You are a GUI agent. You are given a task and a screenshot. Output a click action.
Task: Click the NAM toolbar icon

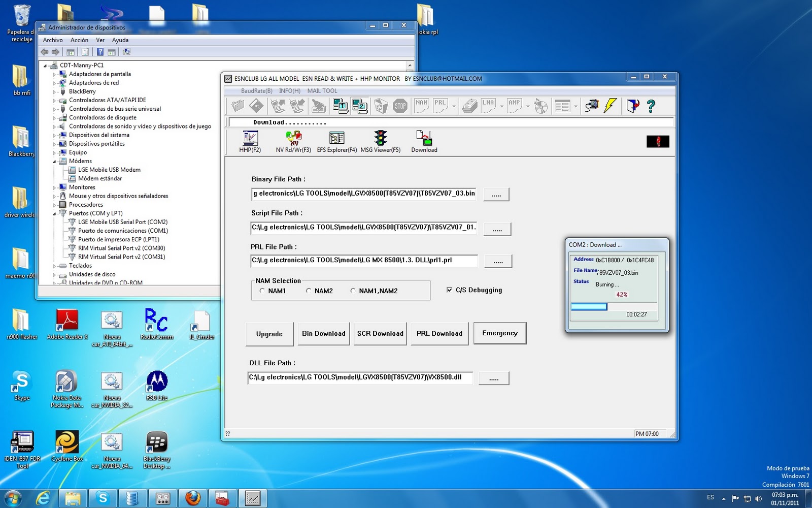point(422,106)
